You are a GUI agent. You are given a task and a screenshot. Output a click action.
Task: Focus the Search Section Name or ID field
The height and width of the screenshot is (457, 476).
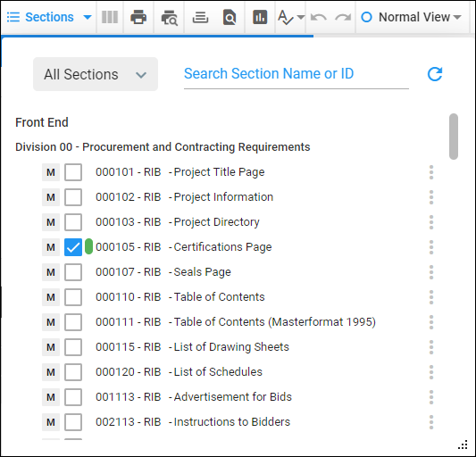(x=296, y=74)
